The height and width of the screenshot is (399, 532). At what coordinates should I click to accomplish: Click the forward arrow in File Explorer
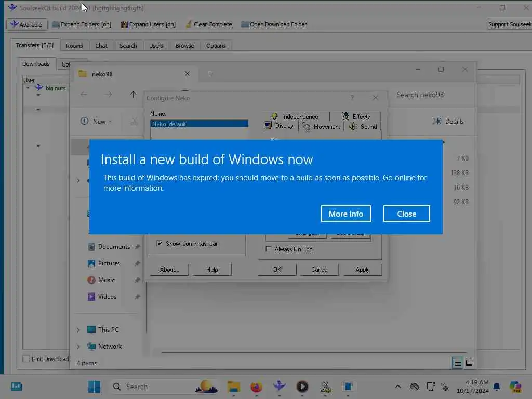[108, 95]
